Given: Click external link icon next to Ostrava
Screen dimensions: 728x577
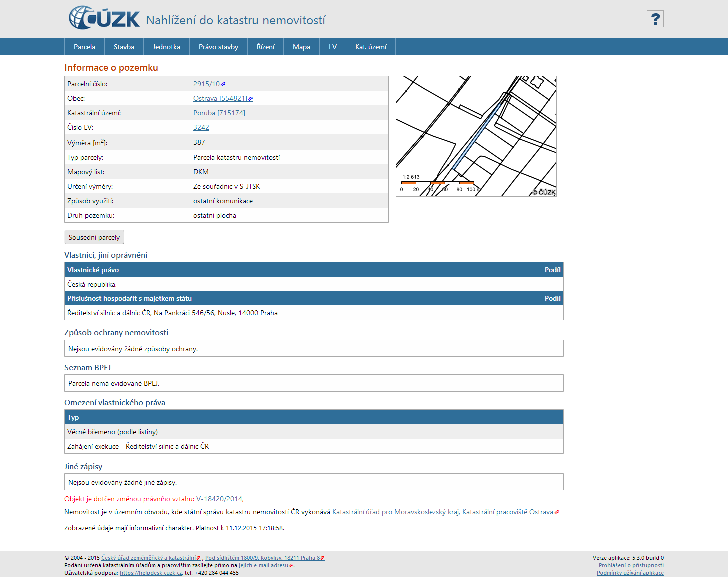Looking at the screenshot, I should (x=251, y=99).
